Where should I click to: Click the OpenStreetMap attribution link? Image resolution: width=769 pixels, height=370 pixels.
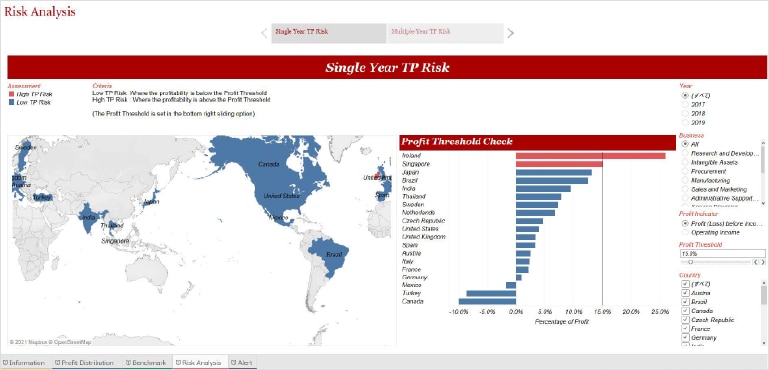point(73,342)
